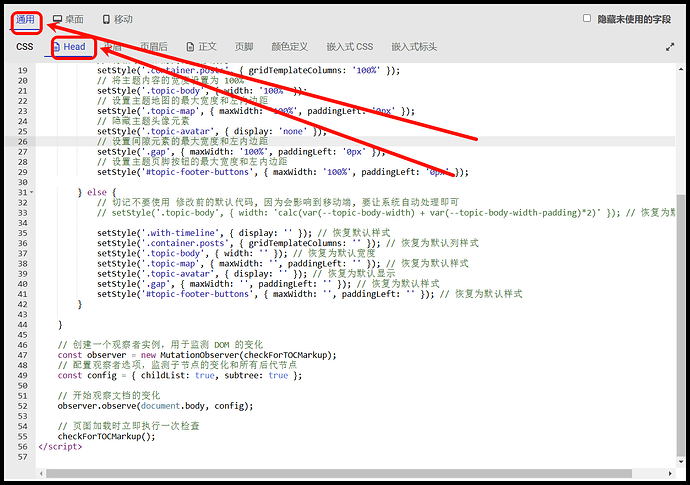690x485 pixels.
Task: Click the const observer = new MutationObserver line
Action: [x=197, y=355]
